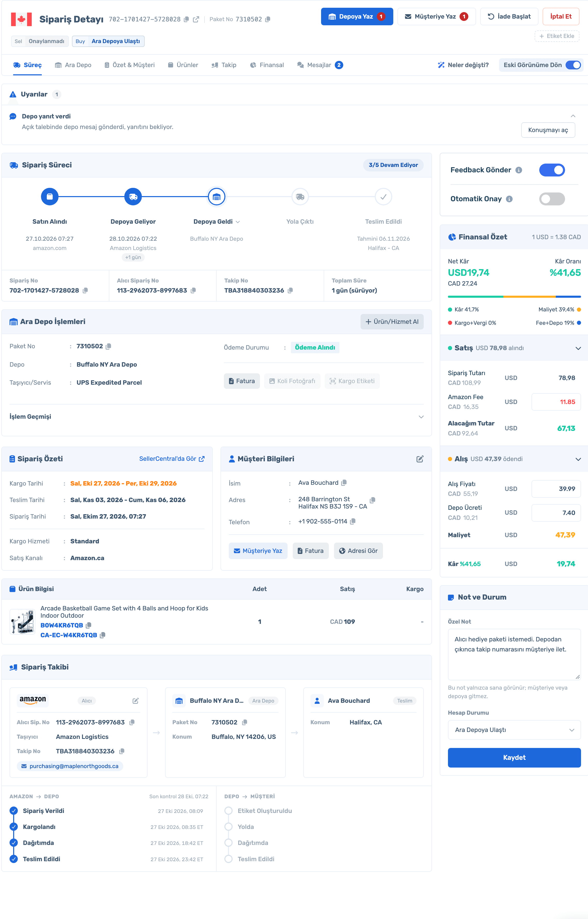Open the Finansal tab
This screenshot has height=919, width=588.
tap(267, 65)
